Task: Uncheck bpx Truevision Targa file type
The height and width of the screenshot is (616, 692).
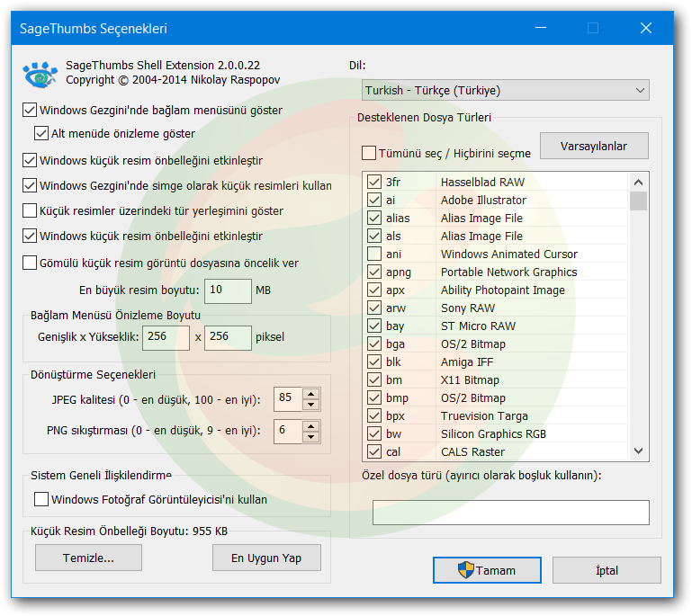Action: point(374,415)
